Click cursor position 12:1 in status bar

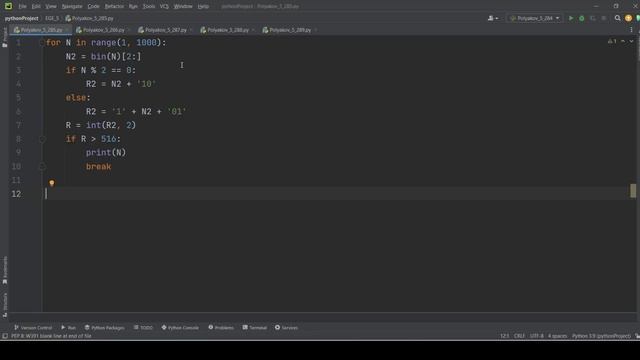[504, 336]
